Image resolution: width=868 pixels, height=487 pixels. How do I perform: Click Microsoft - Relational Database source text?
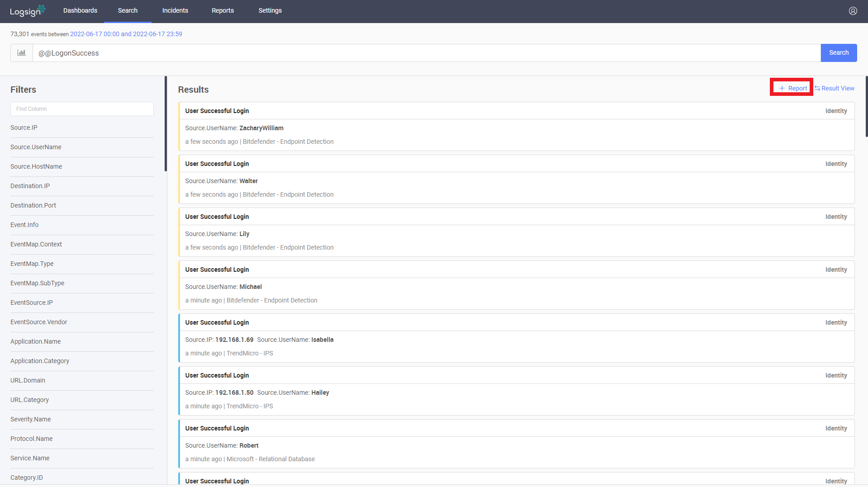270,459
